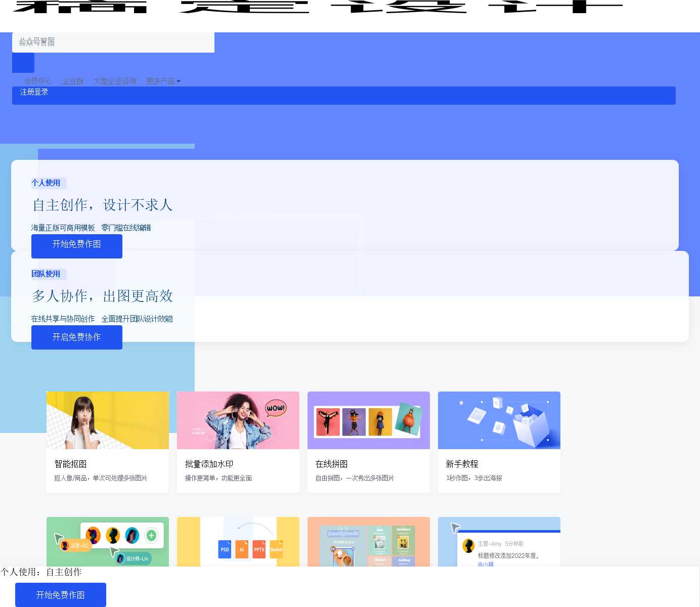Click the 开启免费协作 button
Image resolution: width=700 pixels, height=607 pixels.
[x=77, y=337]
